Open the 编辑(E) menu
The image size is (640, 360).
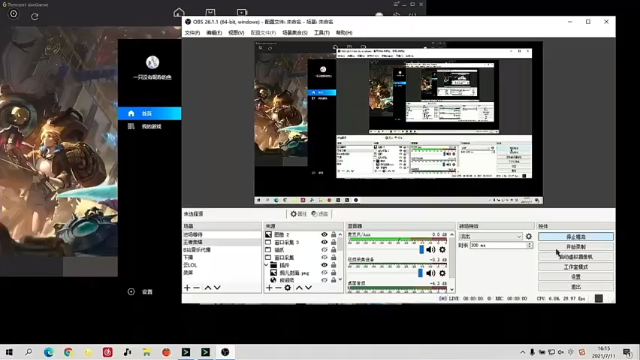[214, 33]
